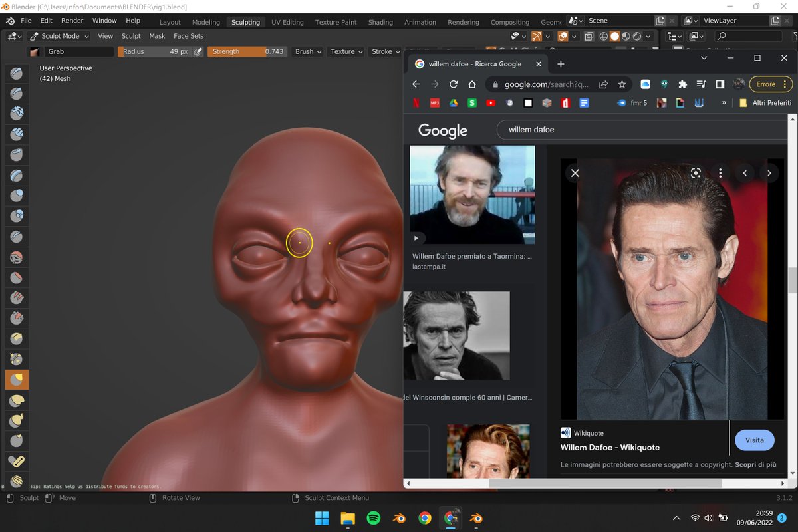
Task: Open the File menu in Blender
Action: coord(26,21)
